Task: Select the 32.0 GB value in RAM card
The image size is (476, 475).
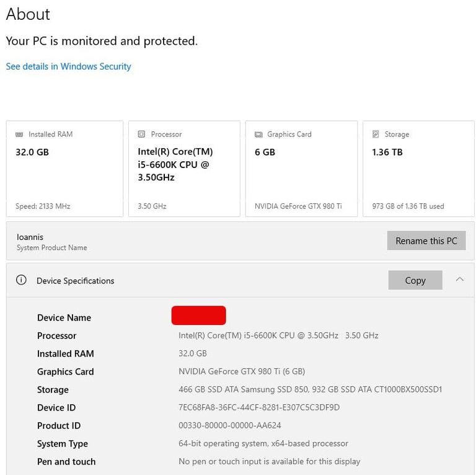Action: click(x=32, y=152)
